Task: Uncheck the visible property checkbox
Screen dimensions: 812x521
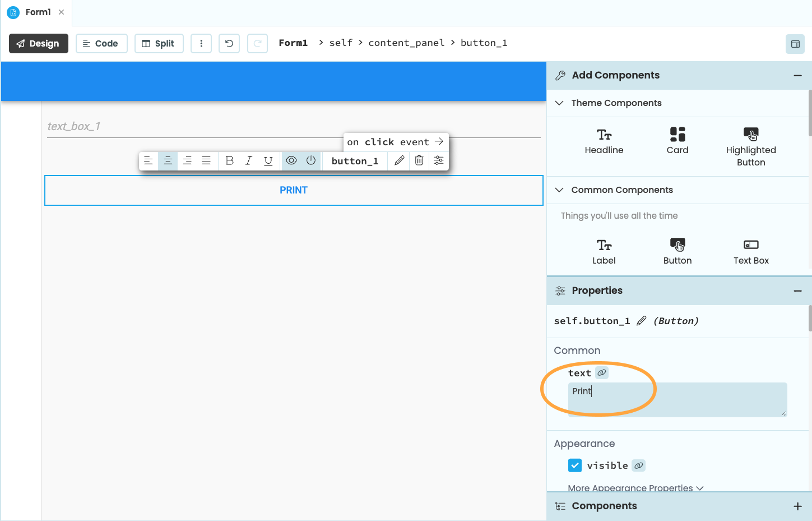Action: coord(575,465)
